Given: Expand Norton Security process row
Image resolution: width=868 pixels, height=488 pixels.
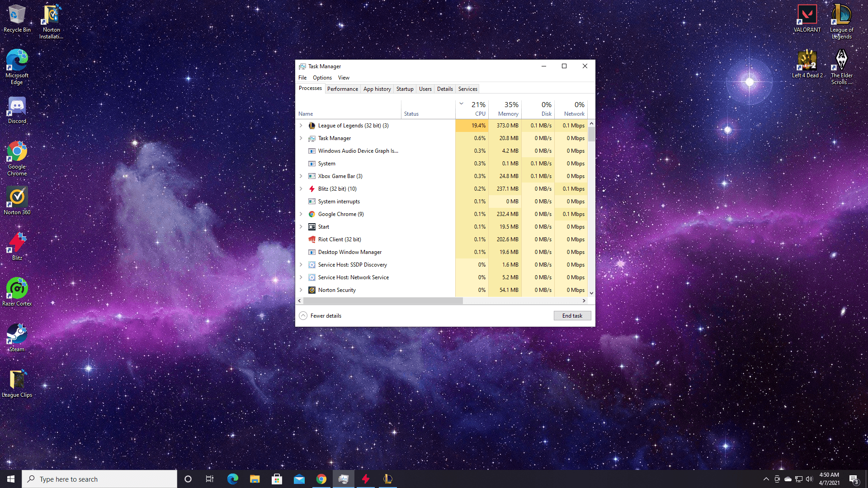Looking at the screenshot, I should coord(301,290).
